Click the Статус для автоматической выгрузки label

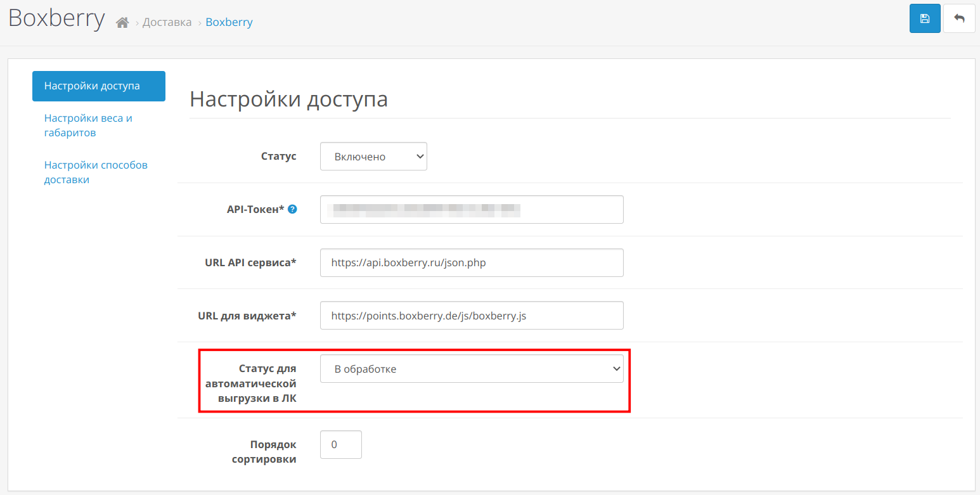coord(252,383)
